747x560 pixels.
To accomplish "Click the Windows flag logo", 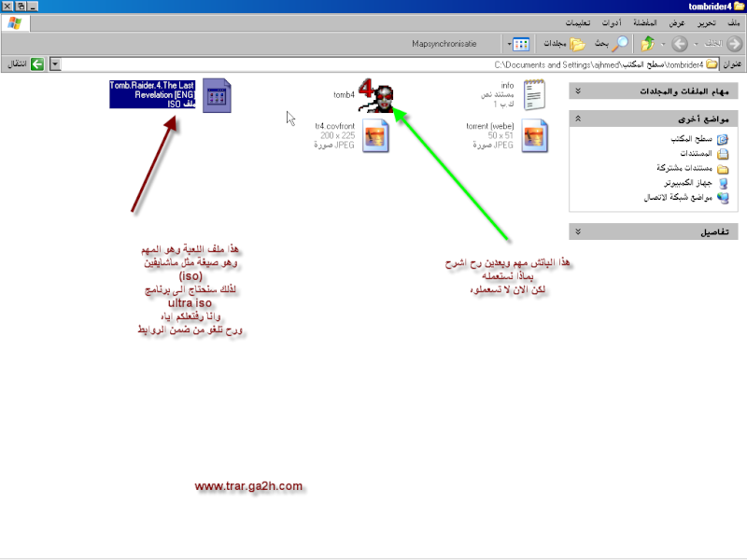I will click(15, 22).
